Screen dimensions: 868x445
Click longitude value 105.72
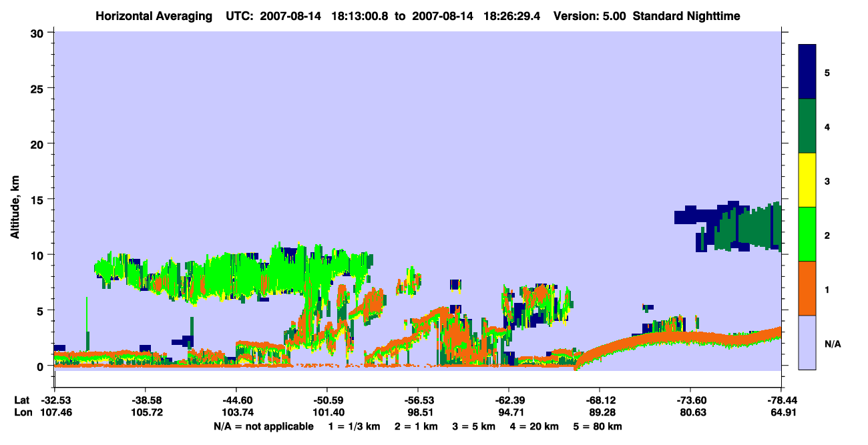pyautogui.click(x=146, y=413)
